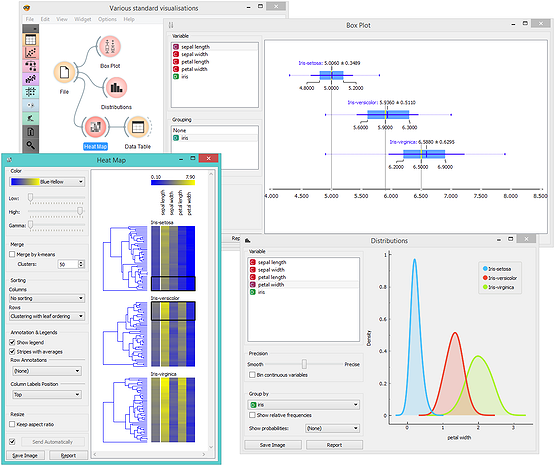Open the Widget menu

(82, 19)
